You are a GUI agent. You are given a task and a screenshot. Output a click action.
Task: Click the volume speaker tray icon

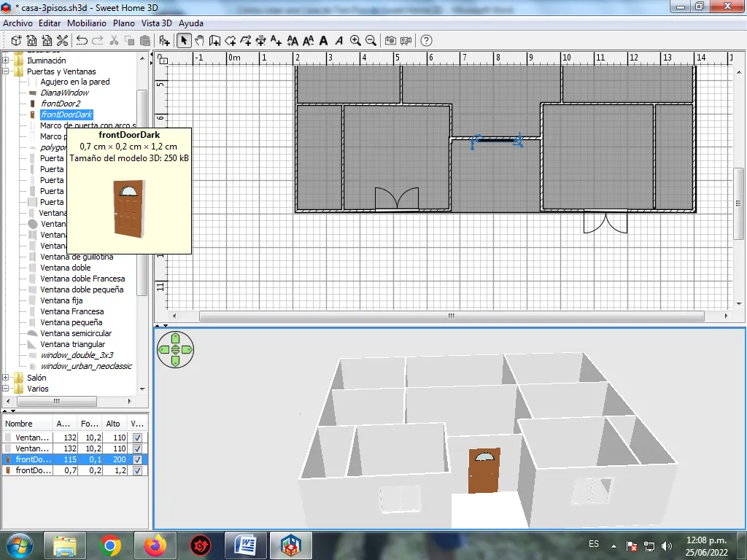pos(666,545)
